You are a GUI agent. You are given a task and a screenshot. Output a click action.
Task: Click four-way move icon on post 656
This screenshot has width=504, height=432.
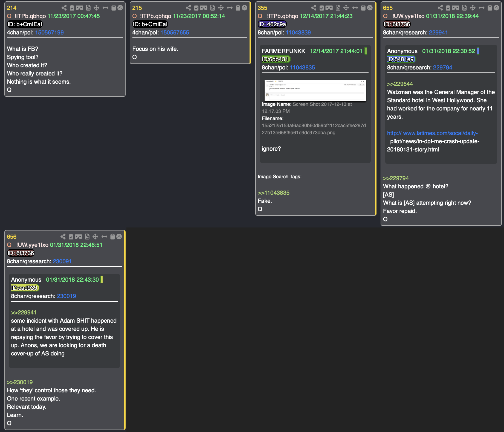click(95, 237)
